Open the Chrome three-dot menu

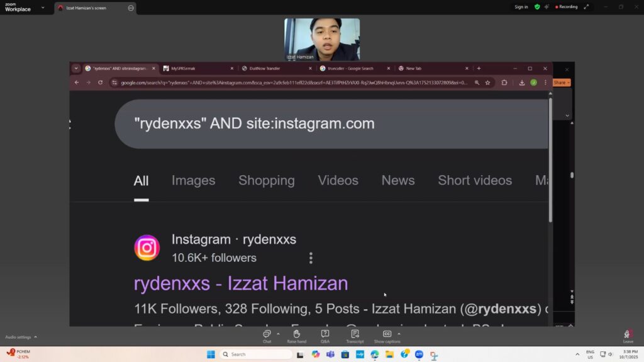pyautogui.click(x=545, y=82)
